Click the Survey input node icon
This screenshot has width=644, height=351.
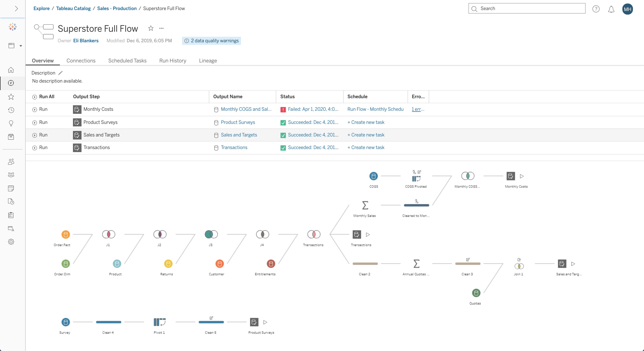[65, 322]
